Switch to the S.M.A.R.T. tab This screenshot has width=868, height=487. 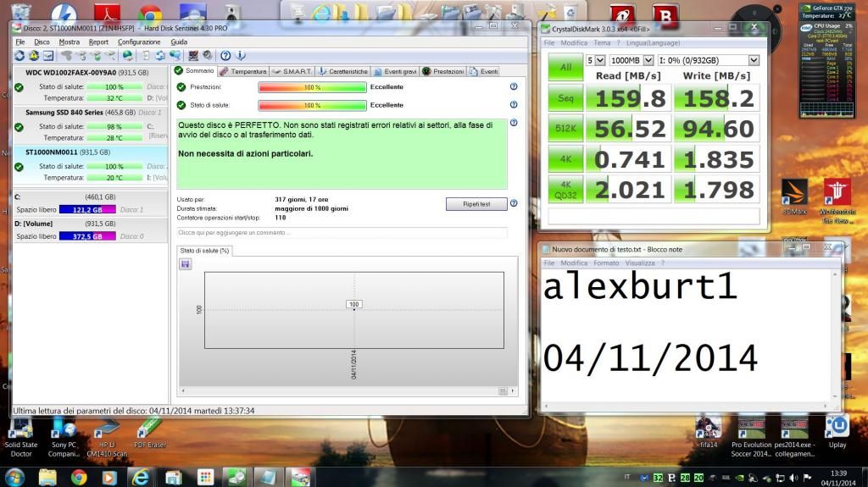pos(292,71)
